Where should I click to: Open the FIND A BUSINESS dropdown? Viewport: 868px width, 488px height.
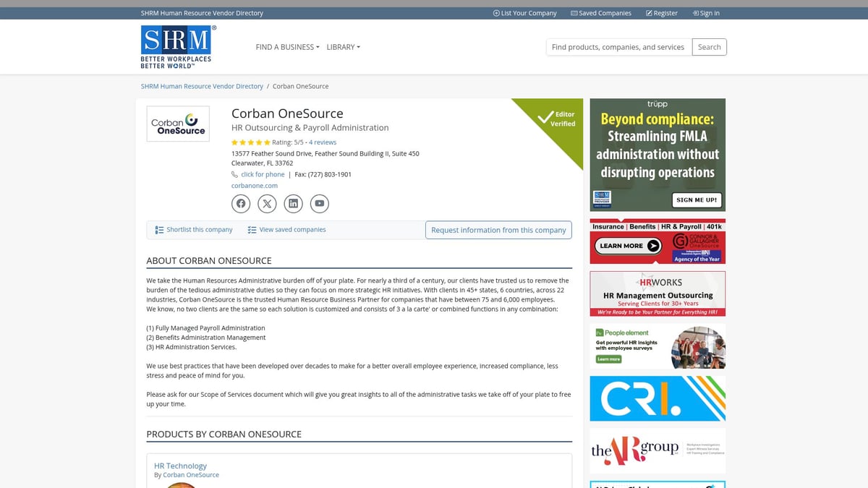click(286, 46)
